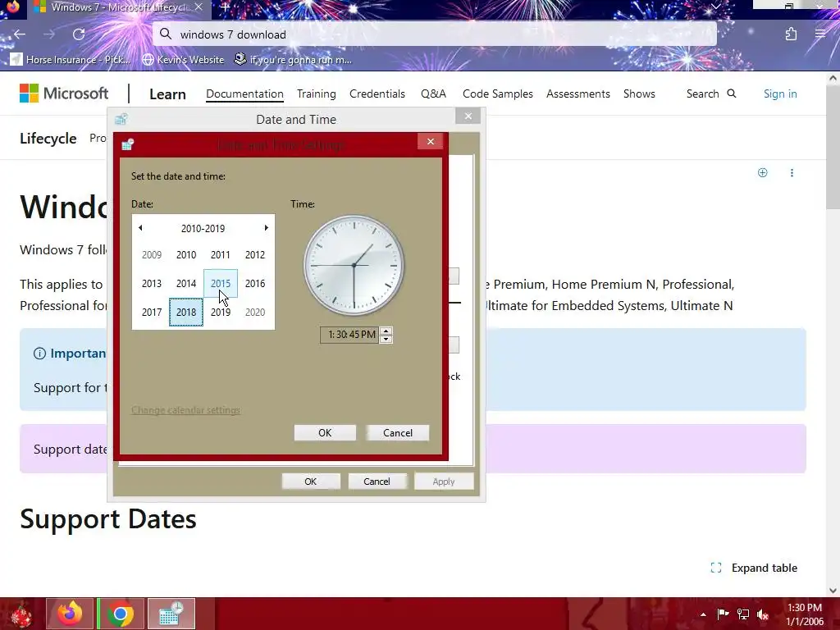Select year 2009 in the calendar

(x=152, y=255)
